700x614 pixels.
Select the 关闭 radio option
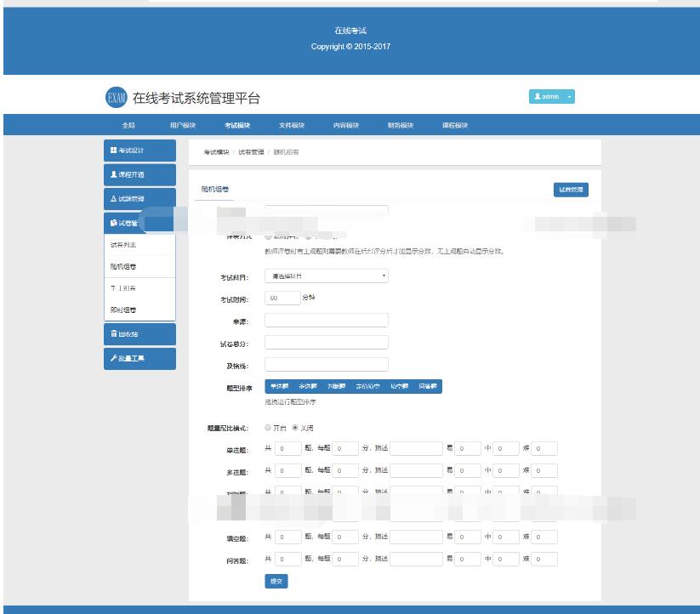295,428
